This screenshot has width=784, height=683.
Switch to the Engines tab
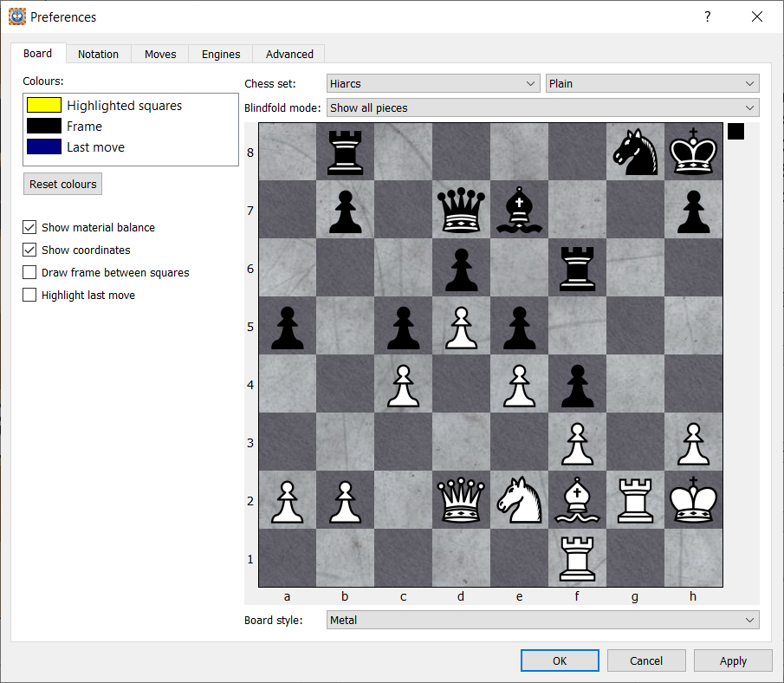221,54
